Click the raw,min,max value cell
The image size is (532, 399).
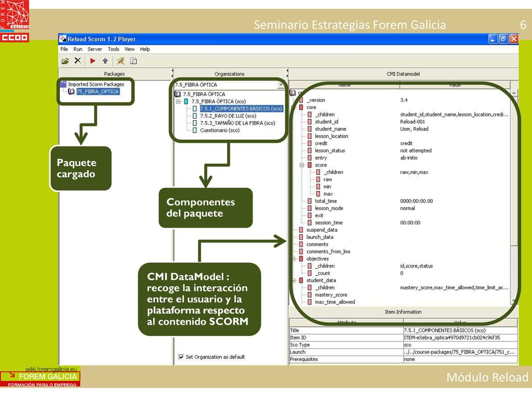(x=414, y=172)
